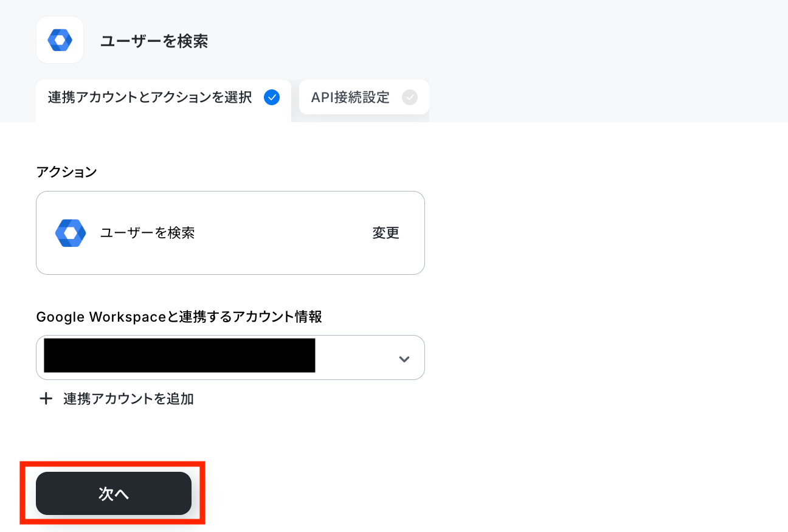Image resolution: width=788 pixels, height=532 pixels.
Task: Click the Google Workspaceと連携するアカウント情報 label
Action: coord(179,317)
